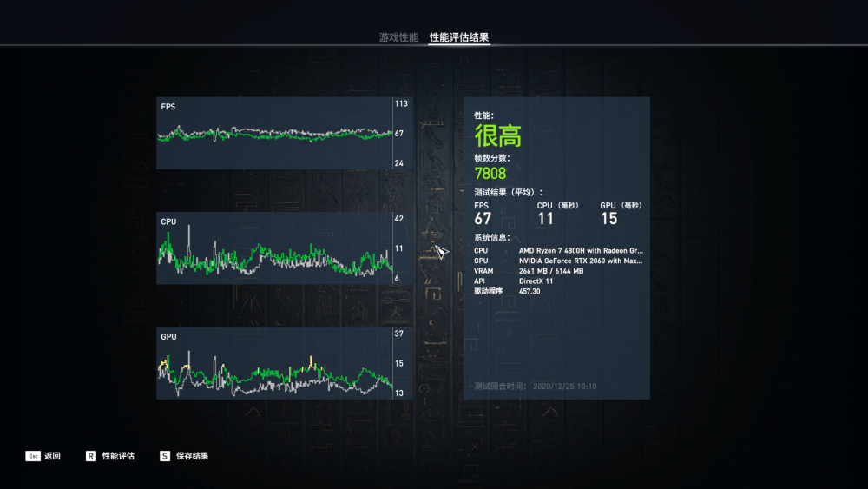
Task: Click the FPS graph title
Action: click(x=168, y=106)
